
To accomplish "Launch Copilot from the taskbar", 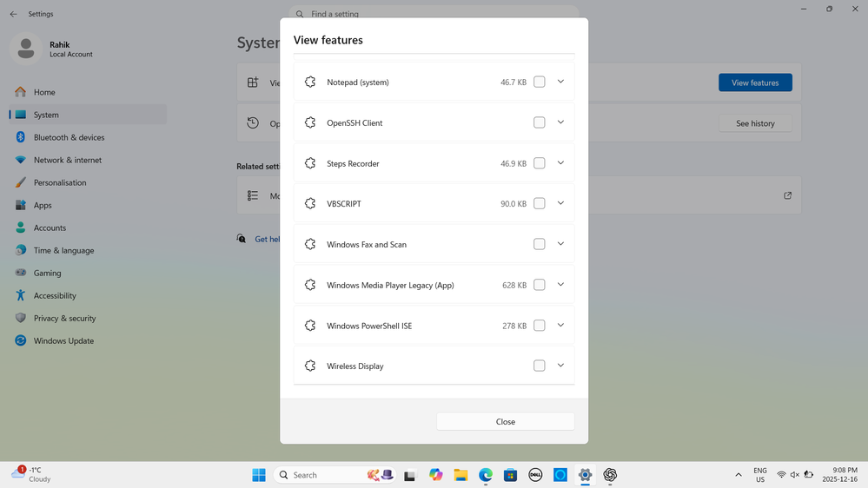I will coord(435,475).
